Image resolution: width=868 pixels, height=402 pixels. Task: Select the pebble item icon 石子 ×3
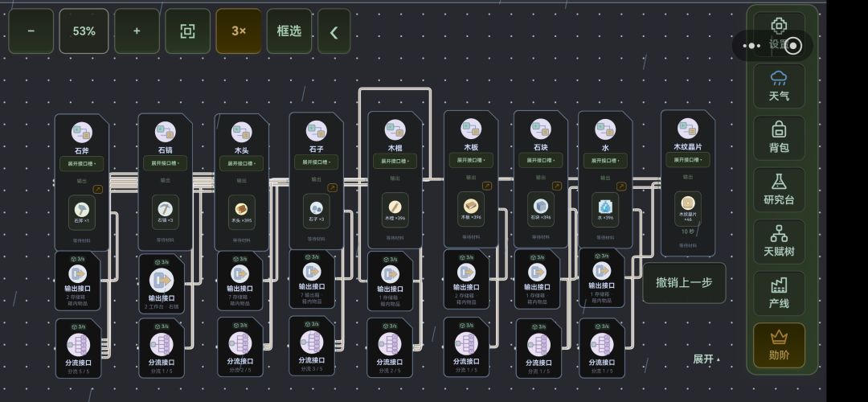317,207
